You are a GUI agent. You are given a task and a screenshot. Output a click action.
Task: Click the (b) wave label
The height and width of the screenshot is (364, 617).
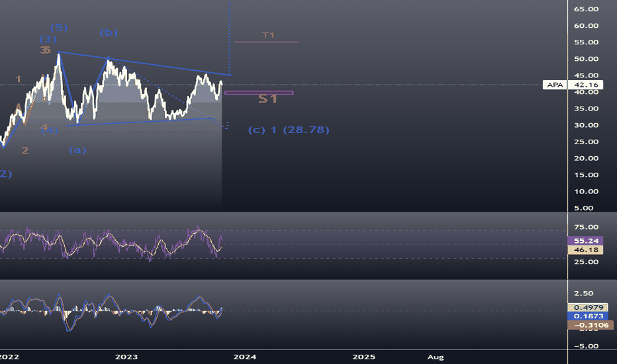108,32
